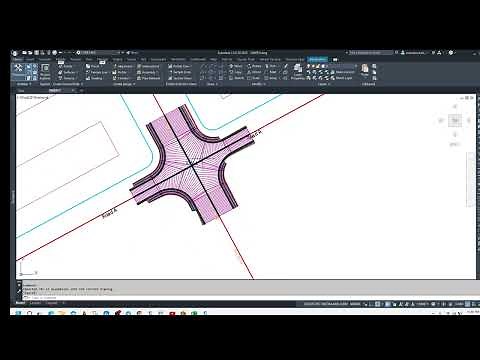Open the layer name dropdown
The image size is (480, 360).
342,66
